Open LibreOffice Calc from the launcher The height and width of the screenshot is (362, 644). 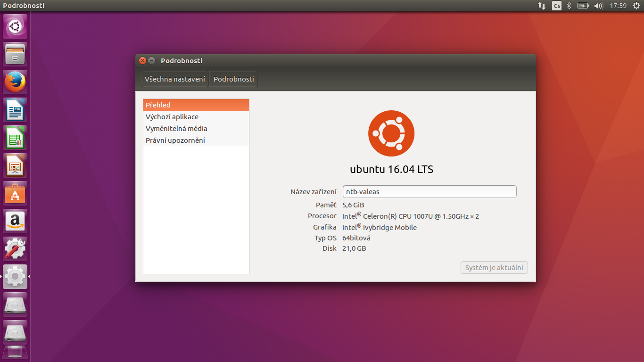[15, 138]
